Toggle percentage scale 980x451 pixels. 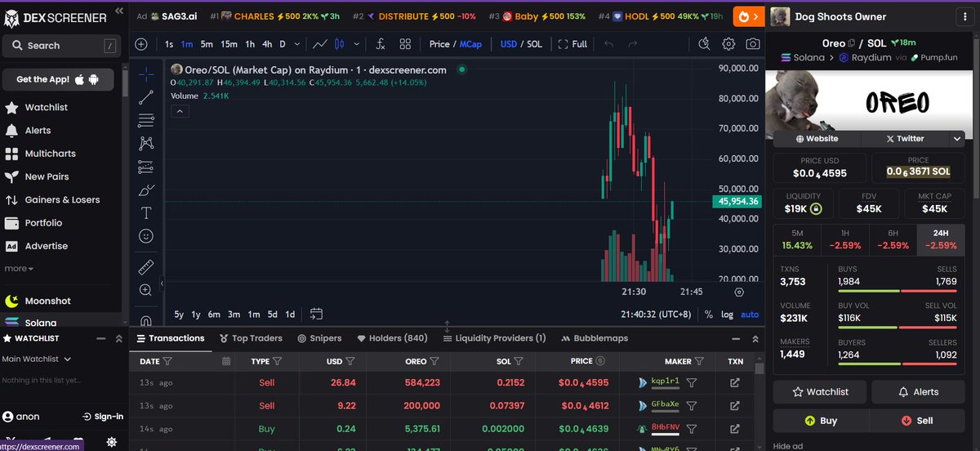[708, 315]
